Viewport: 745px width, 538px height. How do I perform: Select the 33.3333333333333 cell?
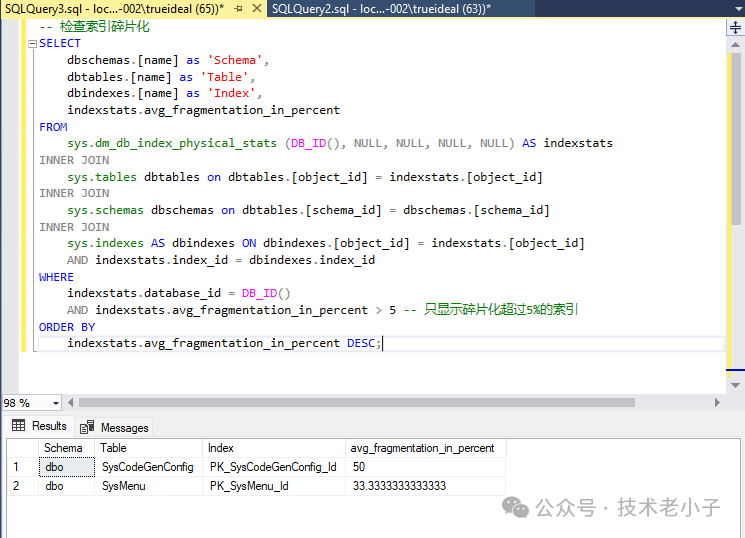pyautogui.click(x=426, y=486)
